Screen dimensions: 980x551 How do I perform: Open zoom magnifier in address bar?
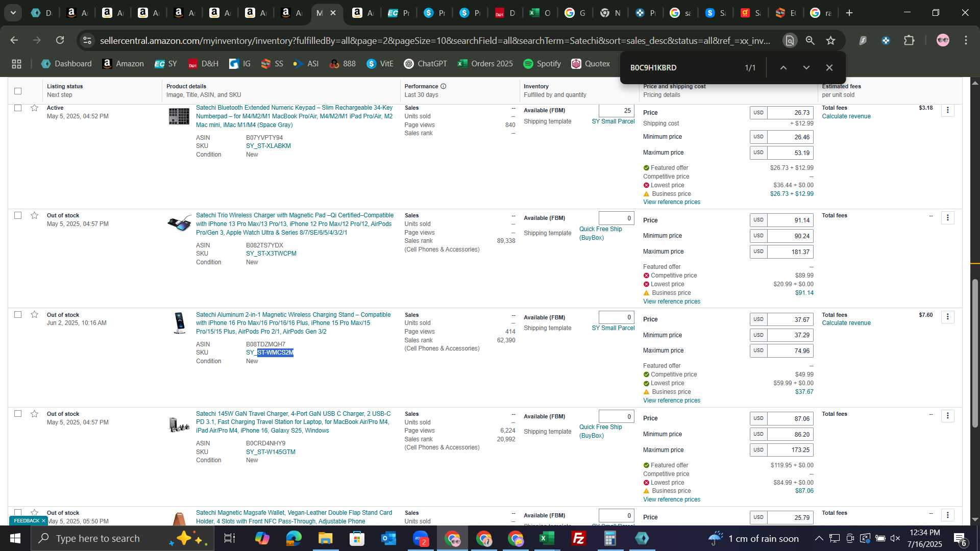coord(810,40)
